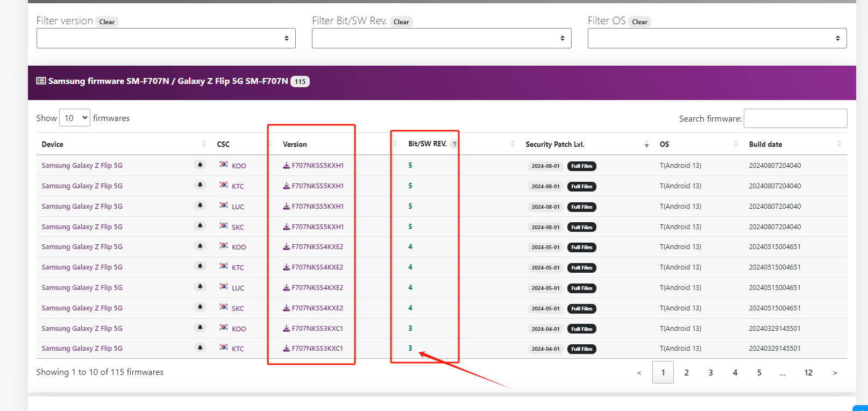Image resolution: width=868 pixels, height=411 pixels.
Task: Click bell icon in SKC F707NKSS5KXH1 row
Action: (200, 226)
